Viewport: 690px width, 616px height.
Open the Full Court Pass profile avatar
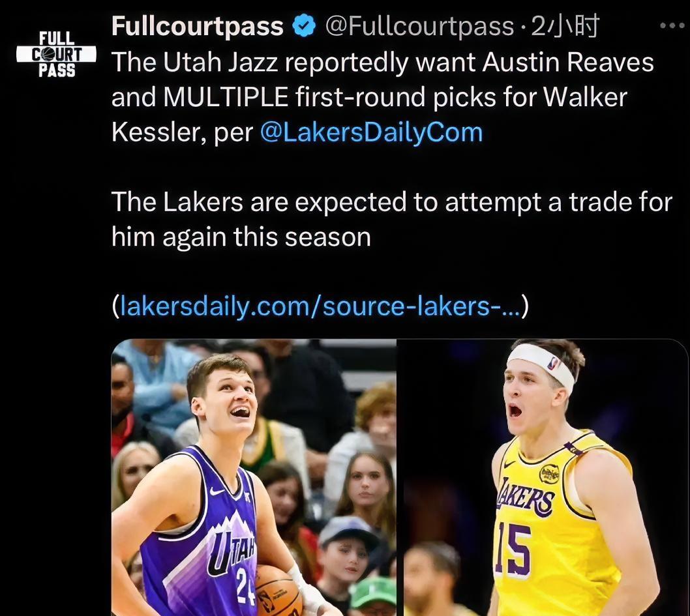point(56,54)
